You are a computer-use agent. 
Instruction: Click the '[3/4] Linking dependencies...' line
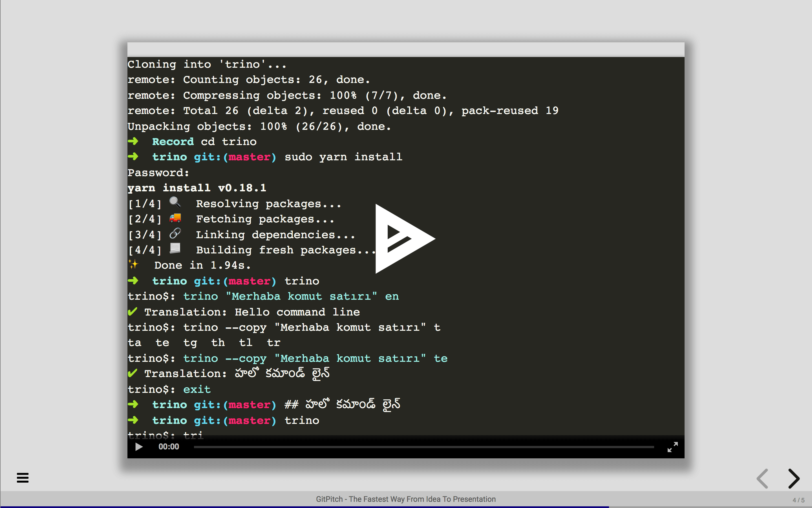(242, 235)
